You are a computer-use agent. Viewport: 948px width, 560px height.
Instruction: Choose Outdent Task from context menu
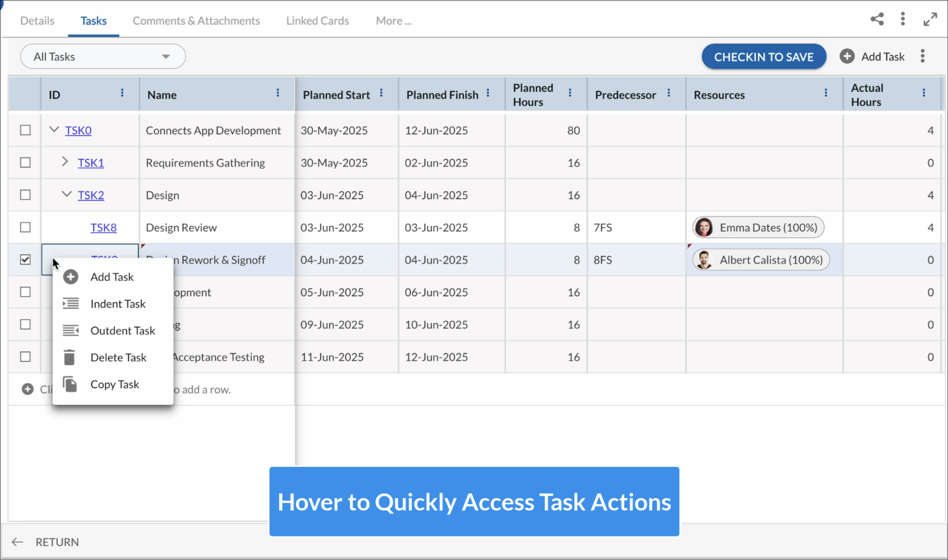point(113,330)
